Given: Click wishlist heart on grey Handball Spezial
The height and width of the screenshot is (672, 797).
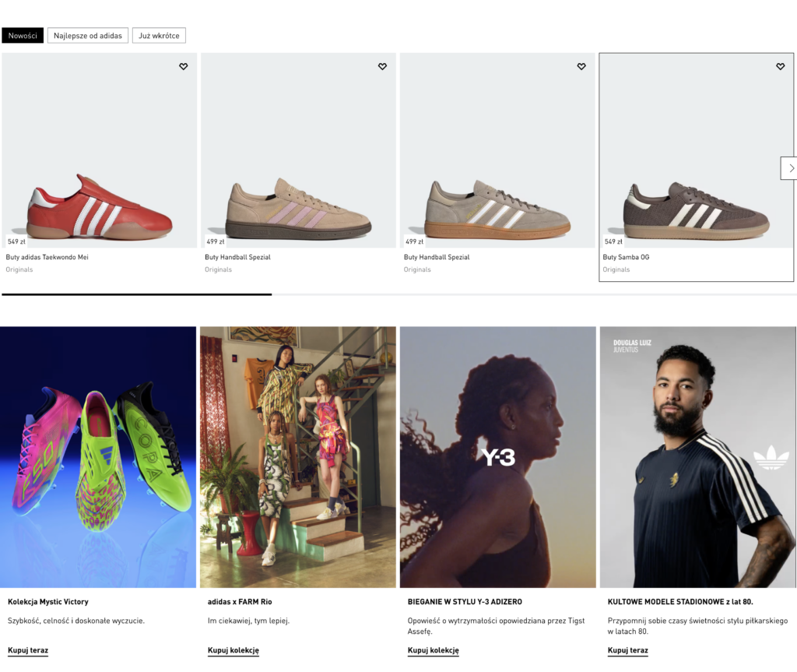Looking at the screenshot, I should tap(581, 67).
